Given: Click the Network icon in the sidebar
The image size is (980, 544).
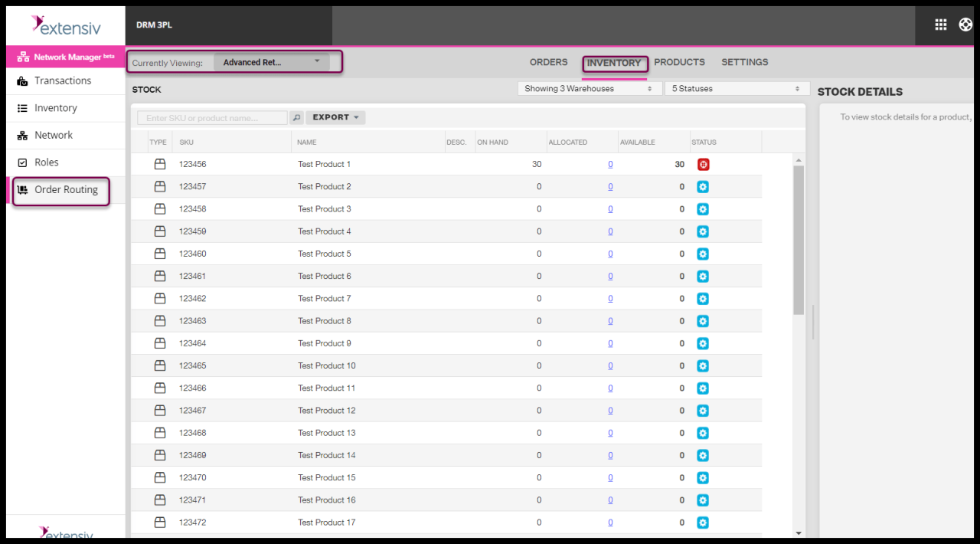Looking at the screenshot, I should point(23,135).
